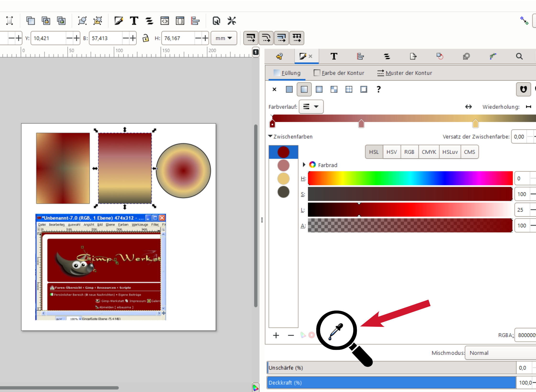Select the yellow gradient stop swatch in list
The height and width of the screenshot is (392, 536).
[x=283, y=179]
